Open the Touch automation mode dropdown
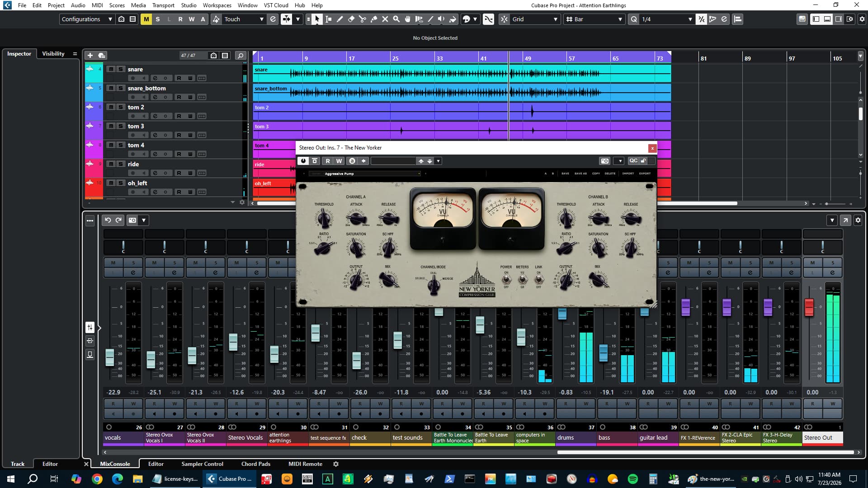Screen dimensions: 868x488 coord(244,19)
